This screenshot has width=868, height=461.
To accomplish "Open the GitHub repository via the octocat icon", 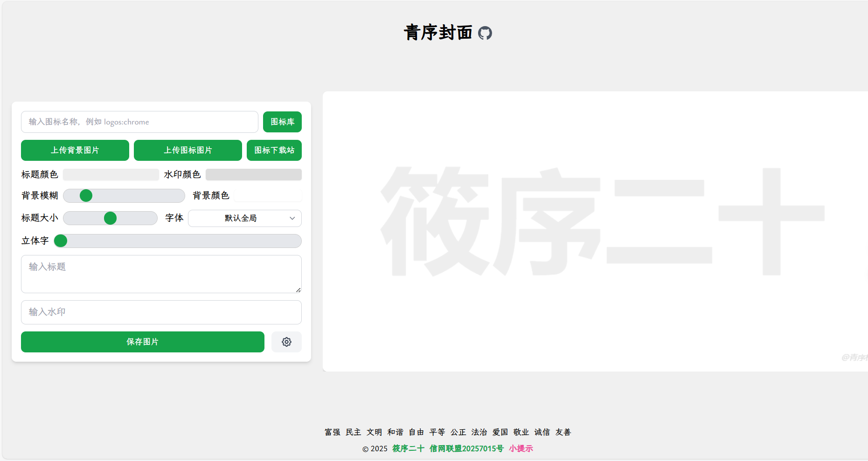I will 485,33.
